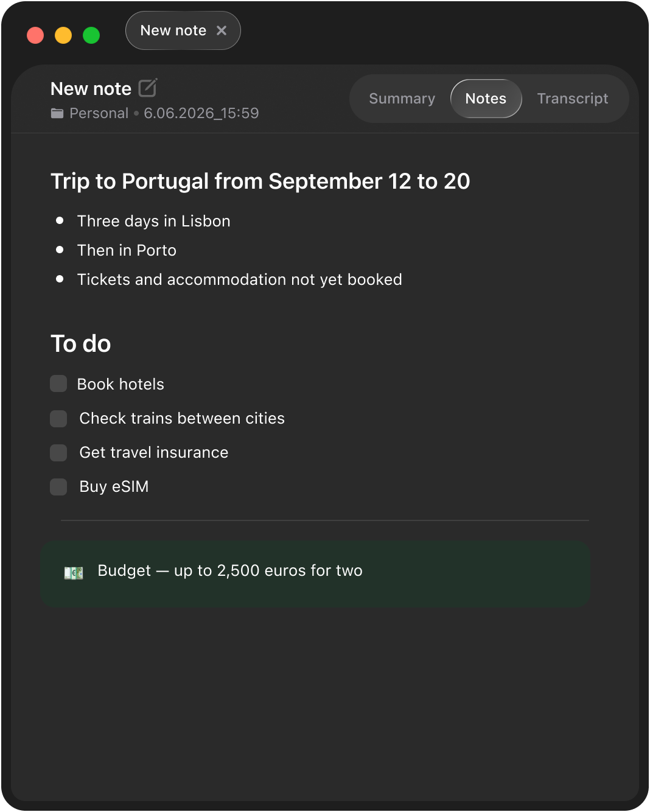
Task: Switch to the Summary tab
Action: [x=402, y=99]
